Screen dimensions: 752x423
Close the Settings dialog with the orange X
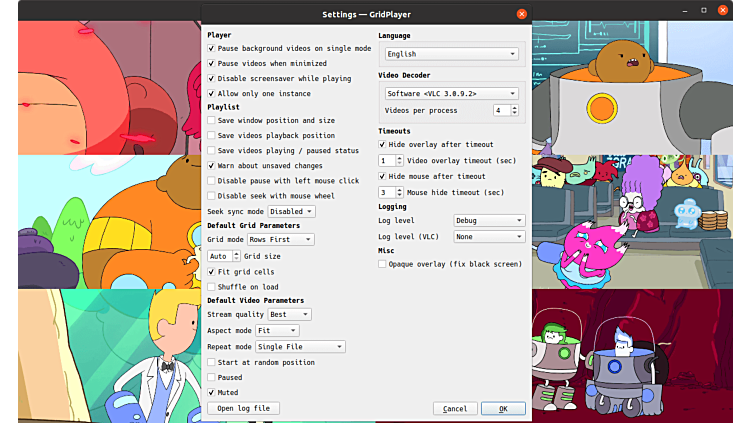[521, 14]
